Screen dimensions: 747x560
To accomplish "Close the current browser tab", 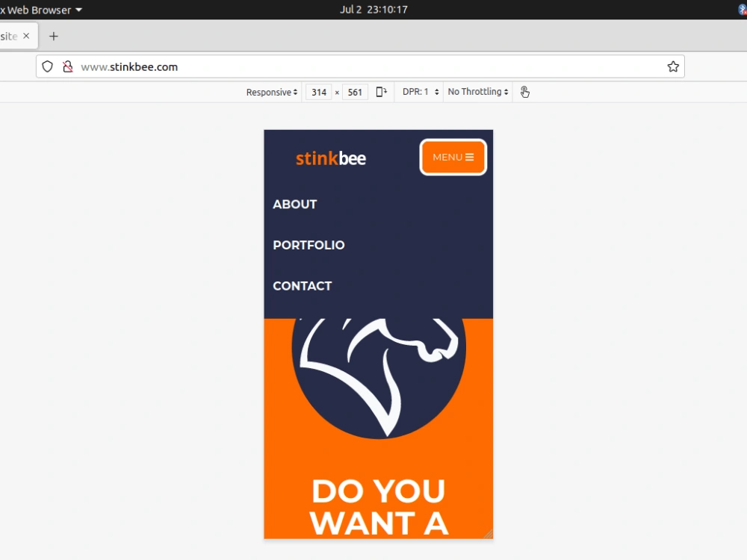I will 26,36.
